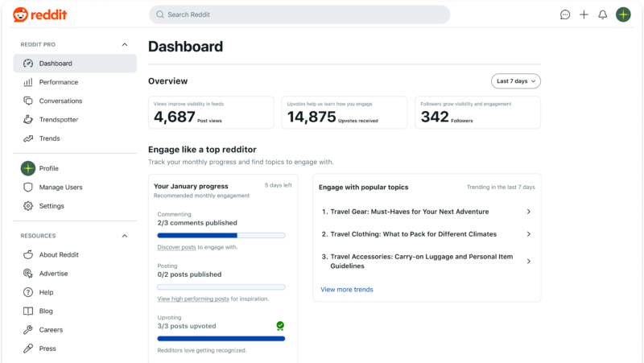Click the '2/3 comments published' text
The height and width of the screenshot is (363, 644).
pyautogui.click(x=197, y=223)
